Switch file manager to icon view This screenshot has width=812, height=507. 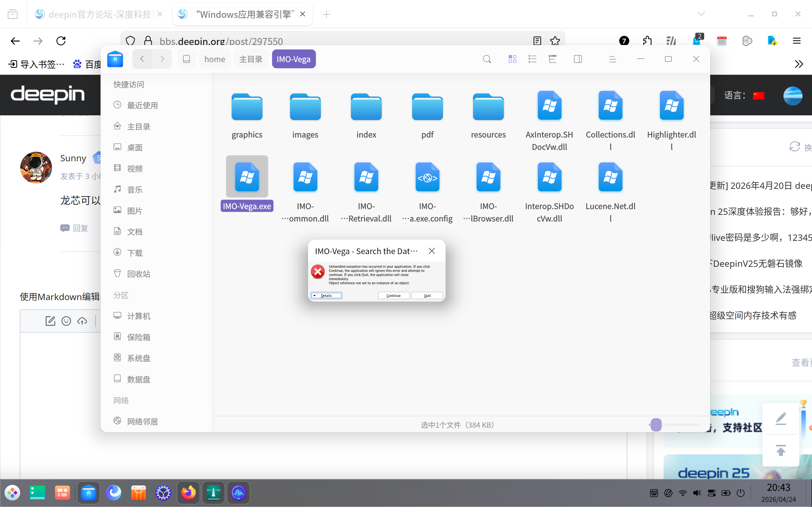(x=512, y=59)
